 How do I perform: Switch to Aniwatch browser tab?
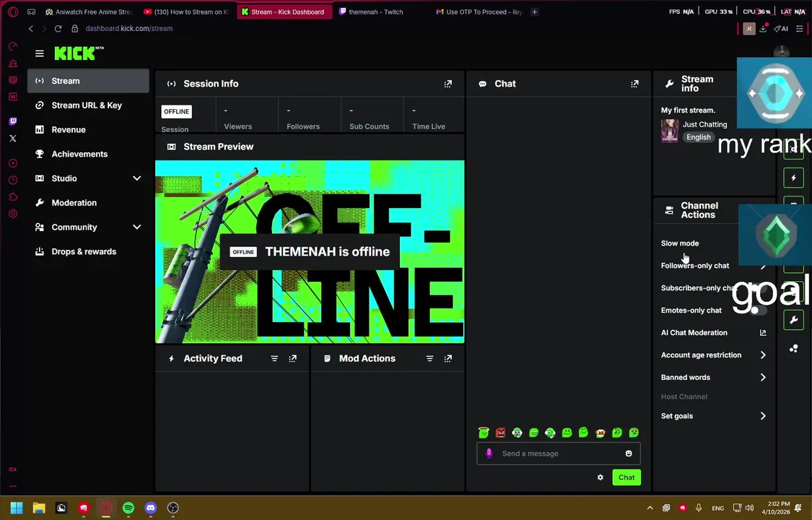[89, 12]
